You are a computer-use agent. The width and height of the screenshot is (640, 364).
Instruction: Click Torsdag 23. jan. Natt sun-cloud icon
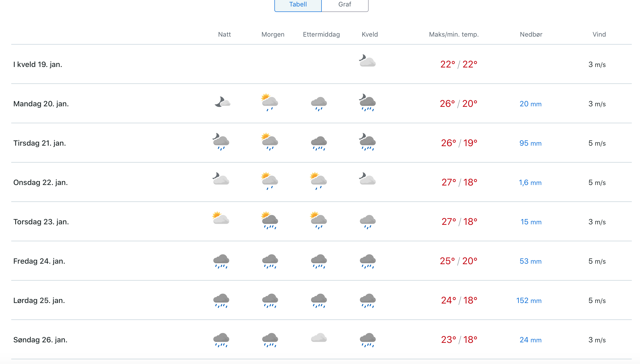220,218
